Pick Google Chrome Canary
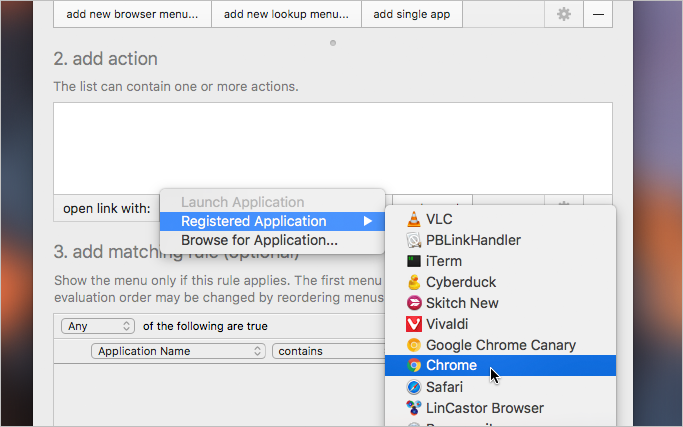The width and height of the screenshot is (683, 427). click(x=500, y=345)
